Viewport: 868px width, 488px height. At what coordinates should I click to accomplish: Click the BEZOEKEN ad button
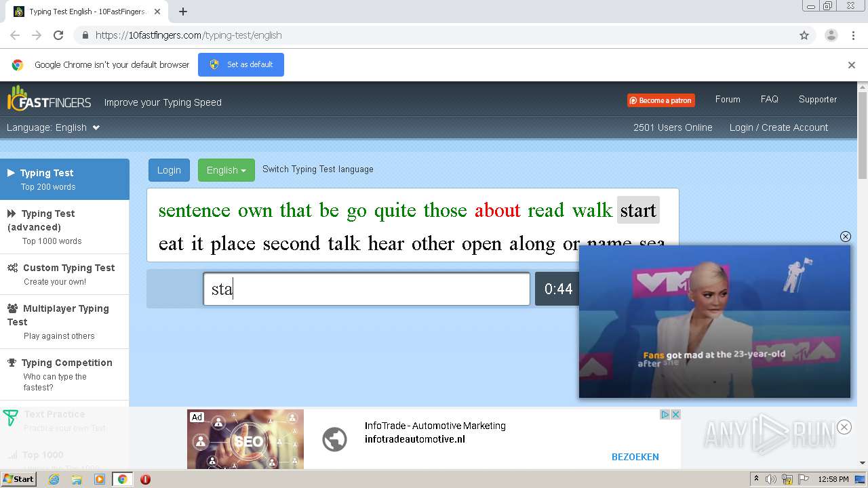[635, 457]
